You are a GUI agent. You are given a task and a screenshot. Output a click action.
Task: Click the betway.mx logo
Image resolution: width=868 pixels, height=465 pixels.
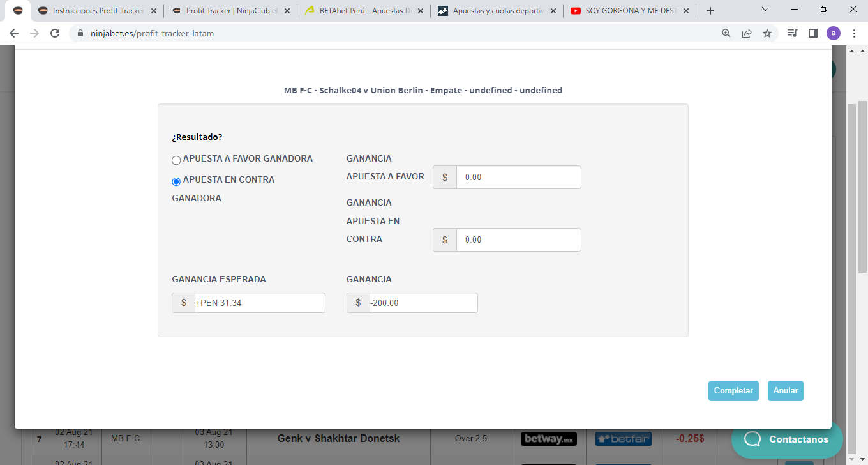[x=549, y=439]
